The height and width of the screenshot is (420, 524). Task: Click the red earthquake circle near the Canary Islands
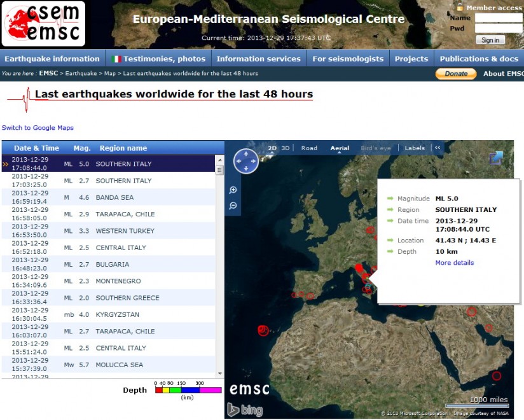[263, 330]
